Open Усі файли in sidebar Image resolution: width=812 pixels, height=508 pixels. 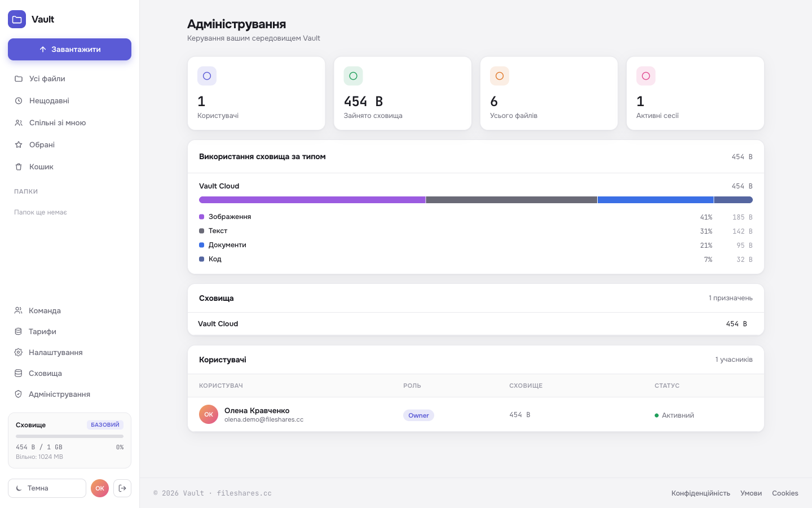(x=69, y=78)
